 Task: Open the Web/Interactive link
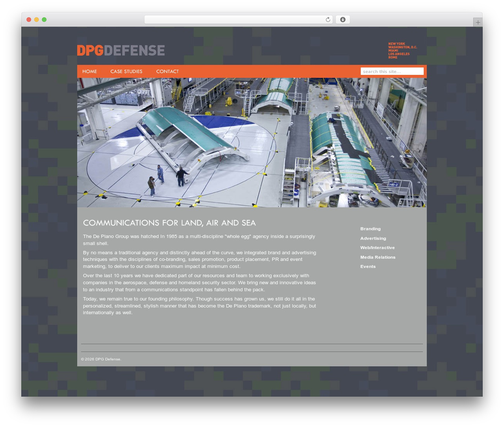pyautogui.click(x=378, y=248)
